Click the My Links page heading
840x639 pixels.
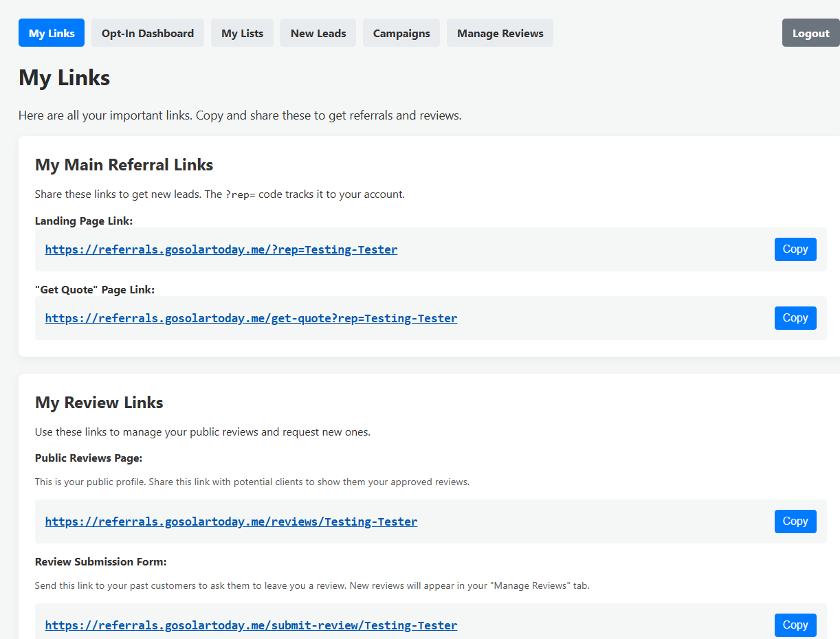coord(64,78)
